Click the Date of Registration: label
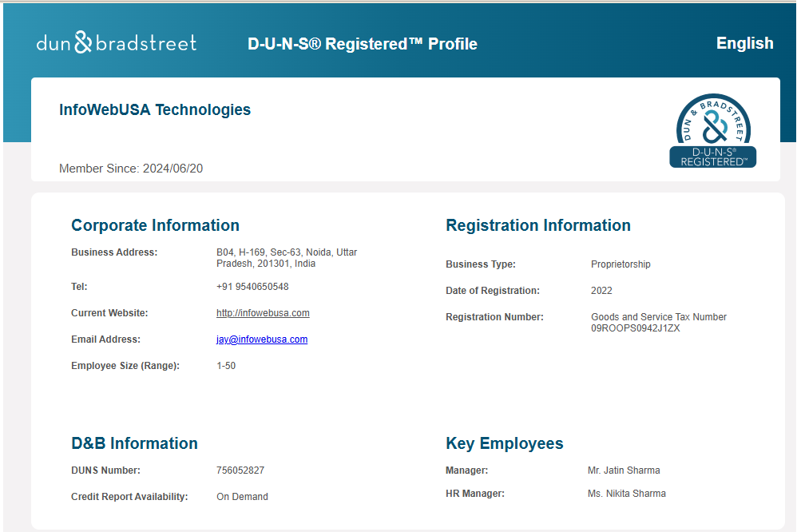This screenshot has height=532, width=797. (x=493, y=291)
